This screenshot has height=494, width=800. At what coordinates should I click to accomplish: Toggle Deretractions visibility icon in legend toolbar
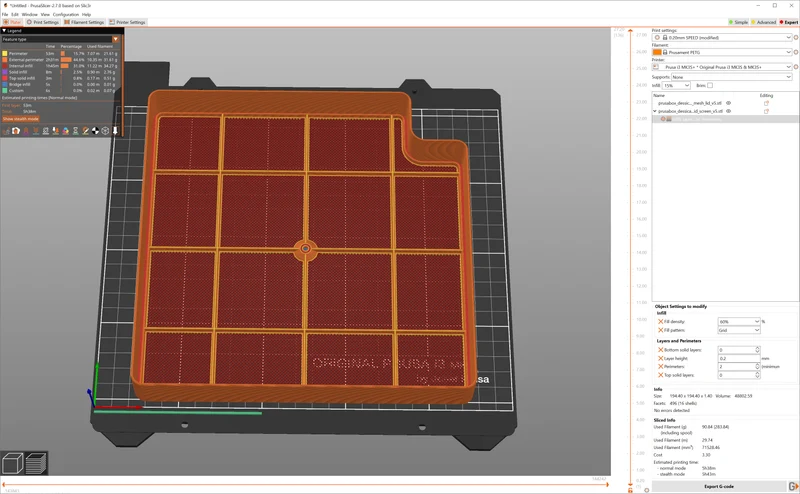pyautogui.click(x=36, y=131)
